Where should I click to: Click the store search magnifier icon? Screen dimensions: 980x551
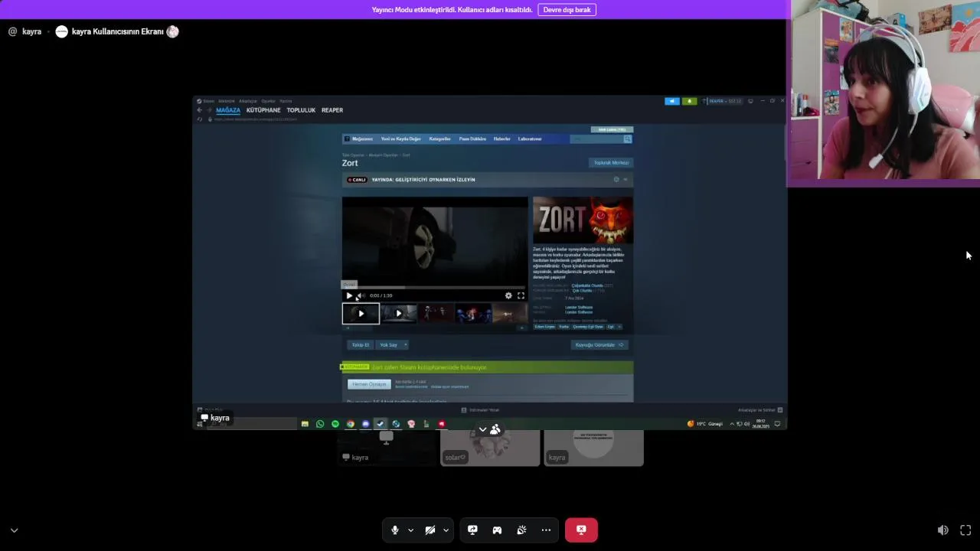627,139
